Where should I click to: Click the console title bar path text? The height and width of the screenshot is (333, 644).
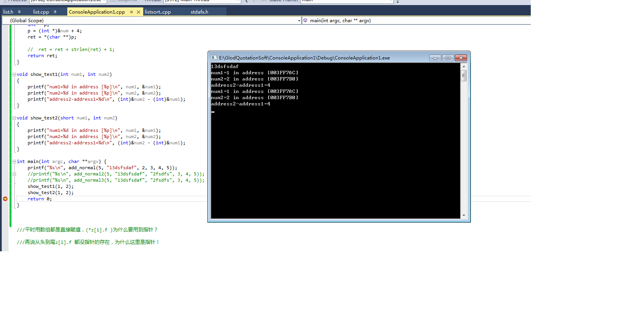click(304, 58)
